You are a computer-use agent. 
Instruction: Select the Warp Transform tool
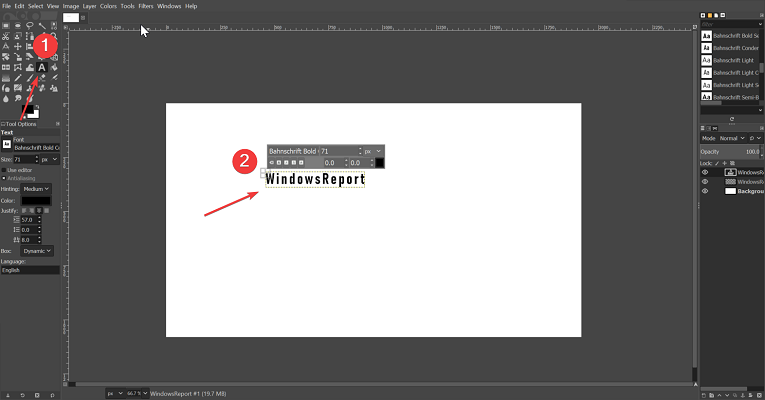pos(30,67)
